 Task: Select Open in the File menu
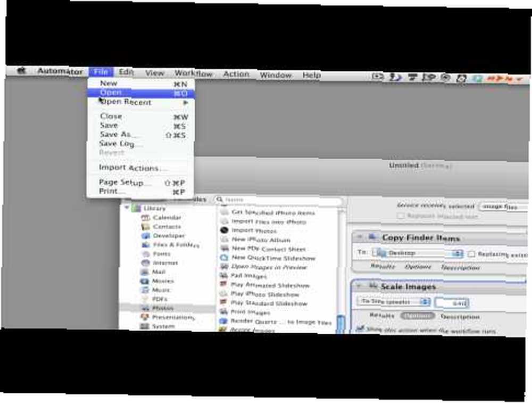[141, 93]
